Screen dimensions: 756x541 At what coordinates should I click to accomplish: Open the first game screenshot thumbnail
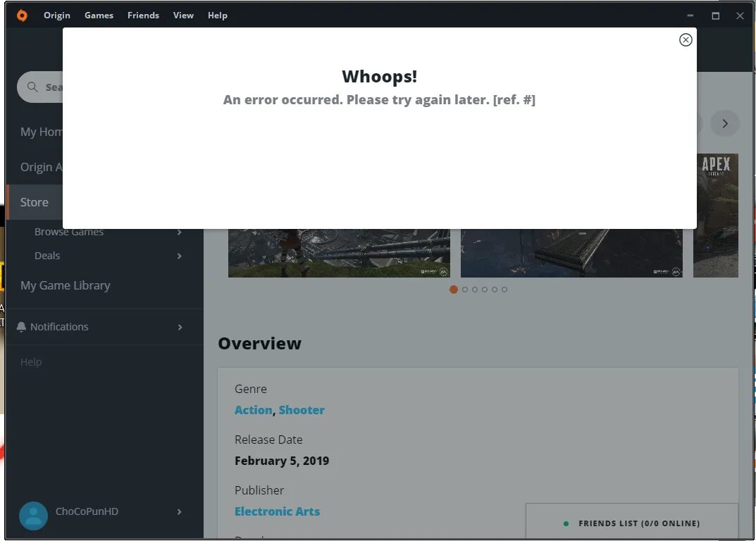click(x=339, y=253)
